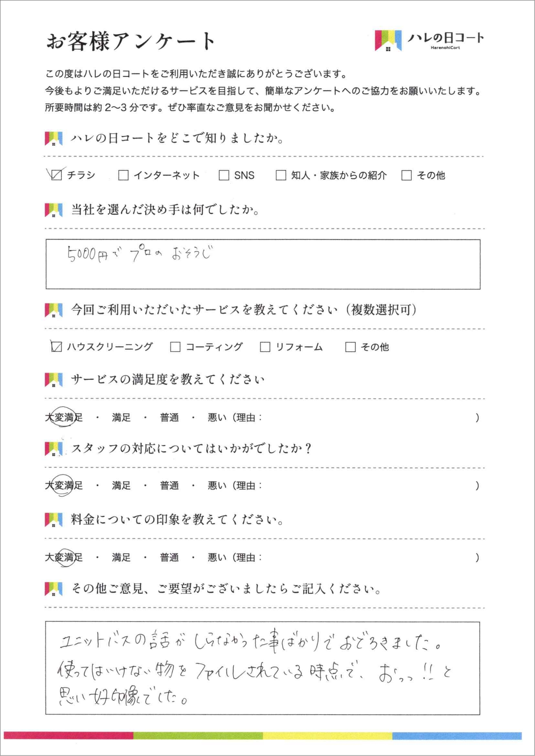This screenshot has height=756, width=535.
Task: Click the icon beside 料金についての印象 heading
Action: point(53,520)
